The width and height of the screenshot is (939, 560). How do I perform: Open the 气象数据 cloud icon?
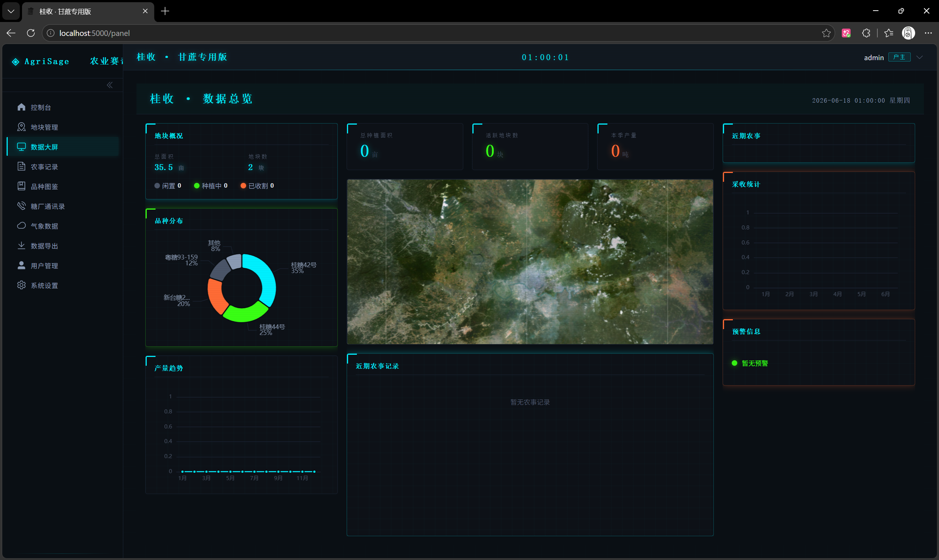click(x=21, y=226)
